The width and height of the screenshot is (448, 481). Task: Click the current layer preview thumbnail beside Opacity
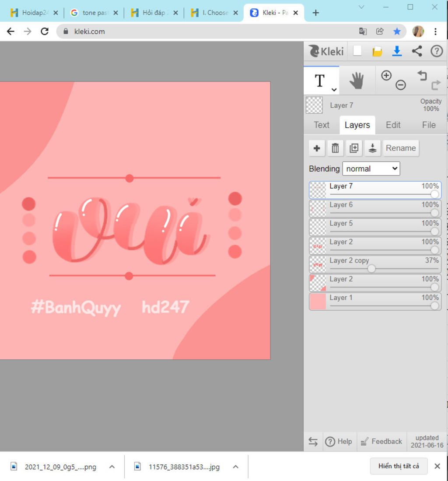[314, 105]
